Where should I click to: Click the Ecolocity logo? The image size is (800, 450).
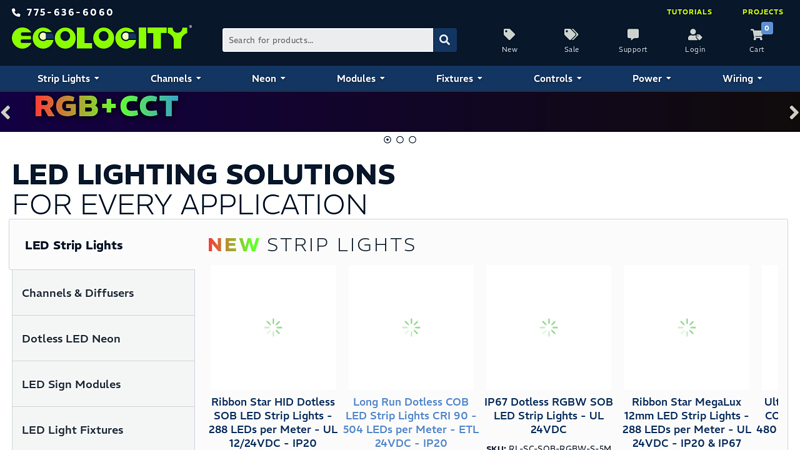[x=101, y=38]
